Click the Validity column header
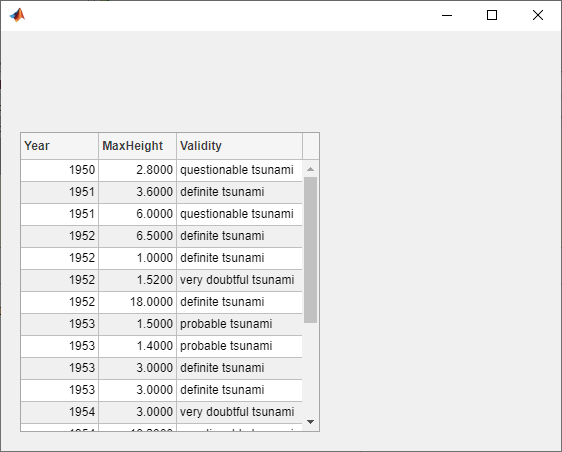This screenshot has height=452, width=562. (239, 146)
